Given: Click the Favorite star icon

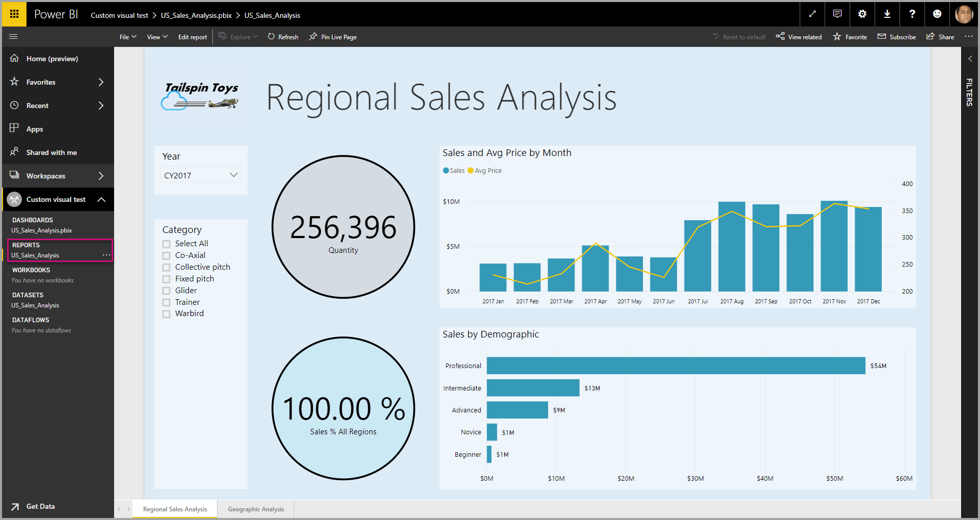Looking at the screenshot, I should tap(850, 36).
